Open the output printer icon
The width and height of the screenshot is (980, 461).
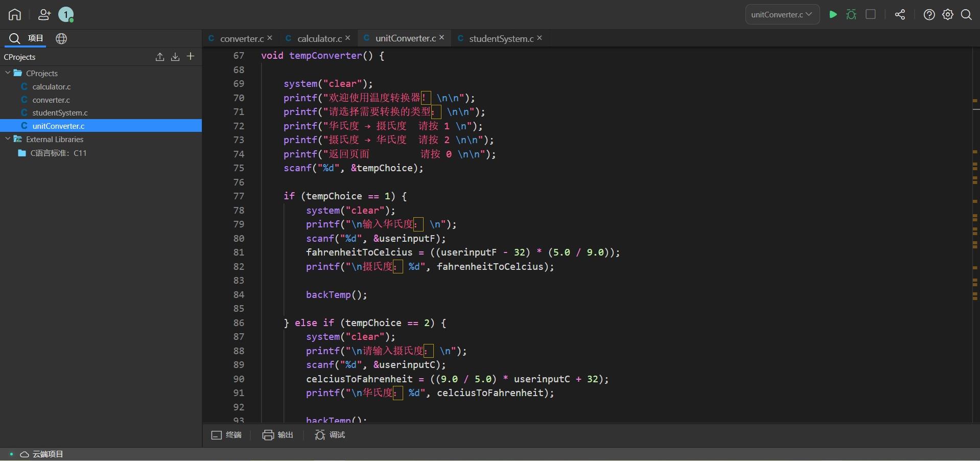tap(268, 435)
